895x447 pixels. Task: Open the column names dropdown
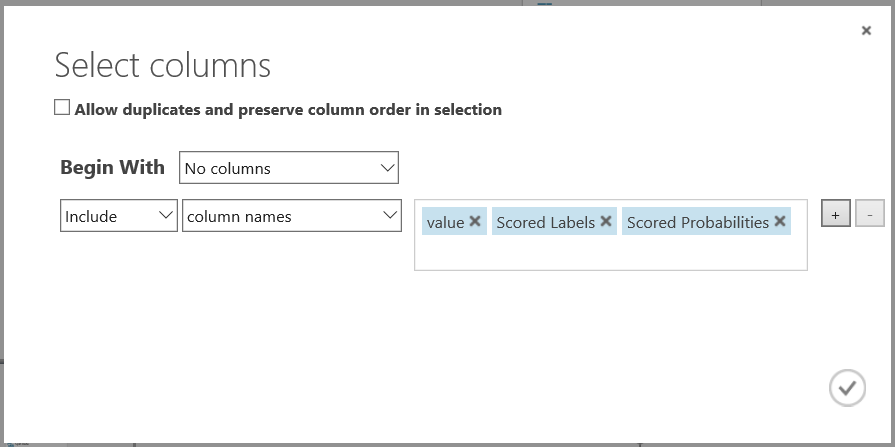[x=291, y=216]
